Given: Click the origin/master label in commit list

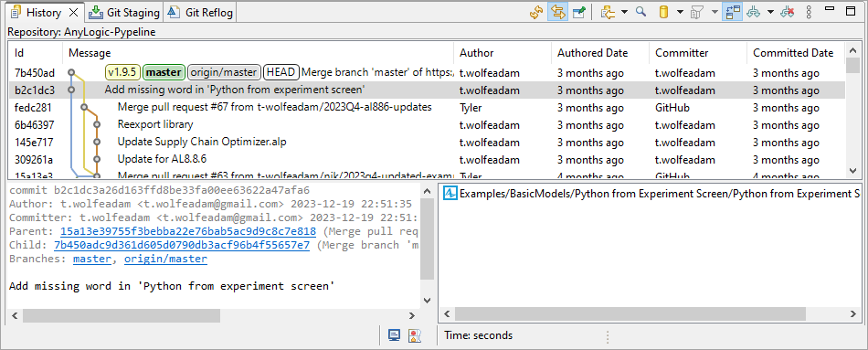Looking at the screenshot, I should click(x=224, y=72).
